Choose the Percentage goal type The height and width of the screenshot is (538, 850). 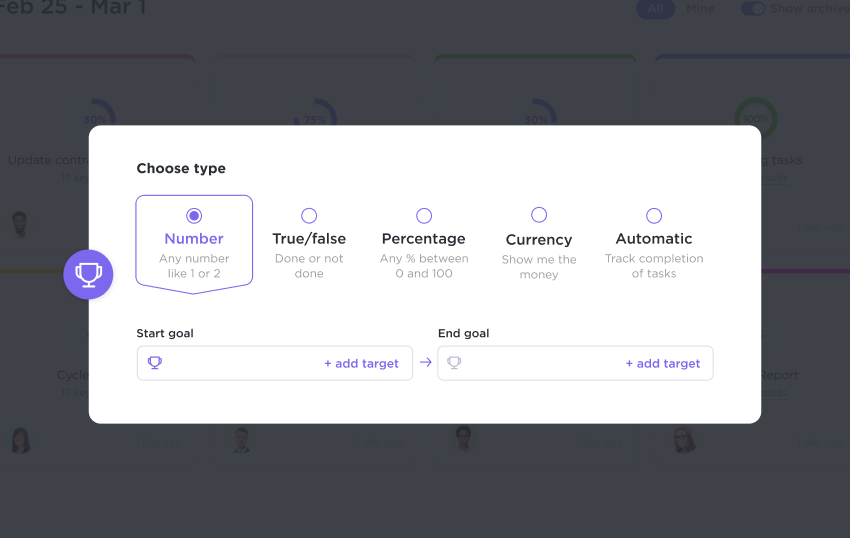424,215
